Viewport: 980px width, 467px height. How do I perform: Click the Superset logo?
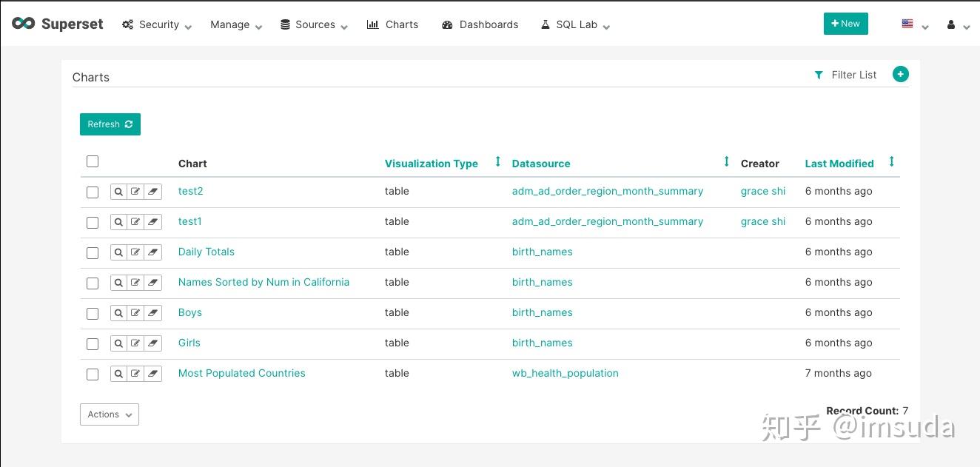pyautogui.click(x=58, y=24)
